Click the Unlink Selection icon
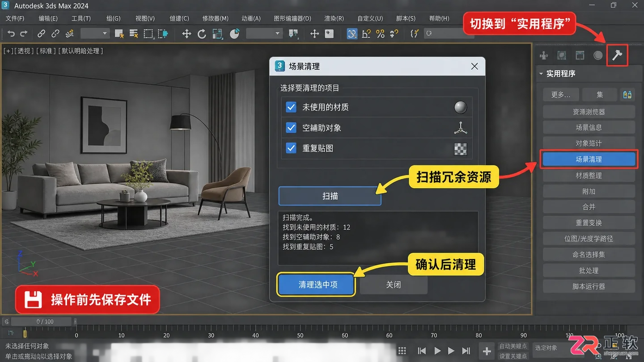Image resolution: width=644 pixels, height=362 pixels. [x=55, y=34]
